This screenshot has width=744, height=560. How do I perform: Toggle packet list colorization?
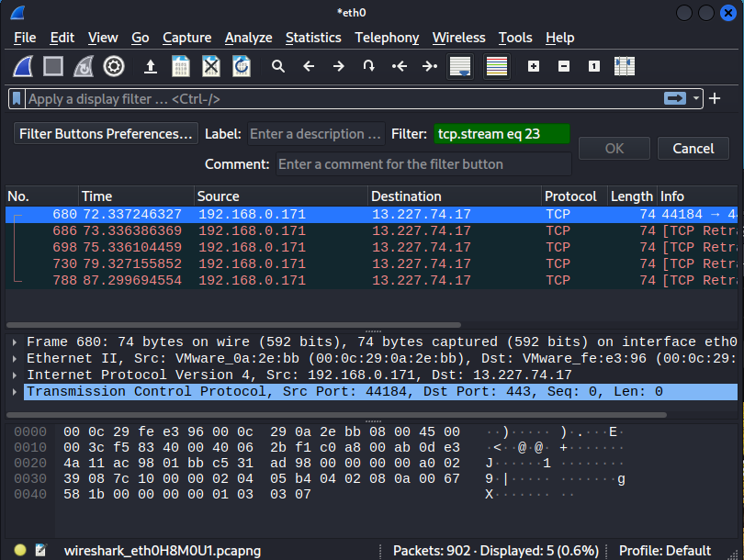497,66
